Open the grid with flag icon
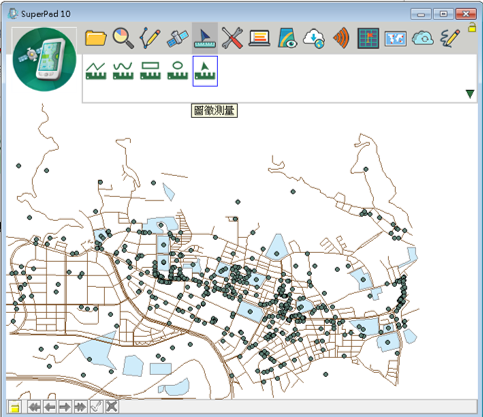 pos(368,38)
